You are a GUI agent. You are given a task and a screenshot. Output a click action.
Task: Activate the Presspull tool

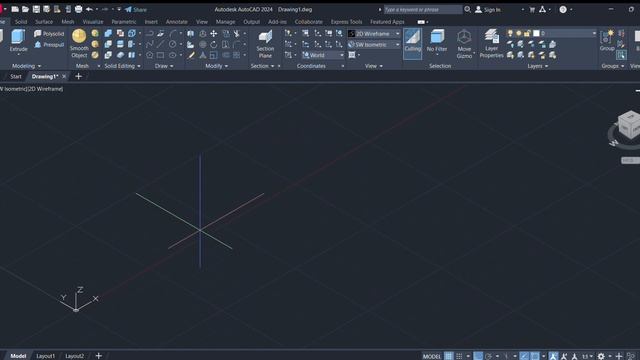[x=49, y=44]
